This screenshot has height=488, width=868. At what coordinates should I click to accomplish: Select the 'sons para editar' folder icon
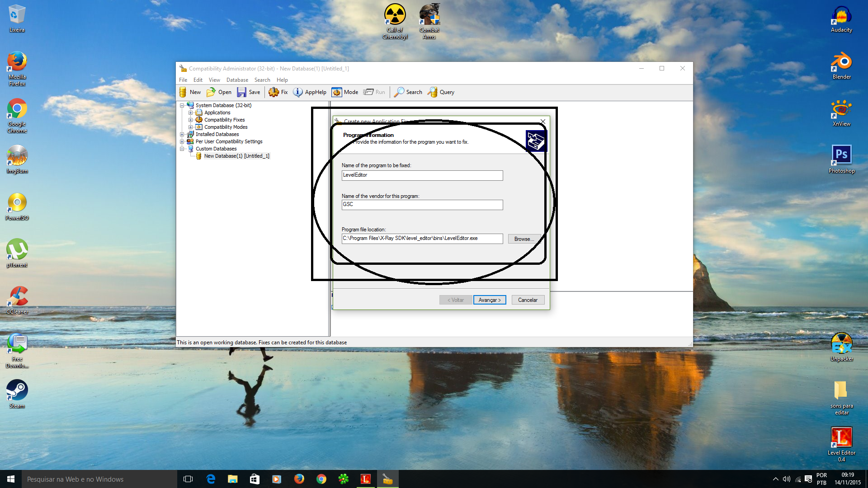(x=841, y=398)
